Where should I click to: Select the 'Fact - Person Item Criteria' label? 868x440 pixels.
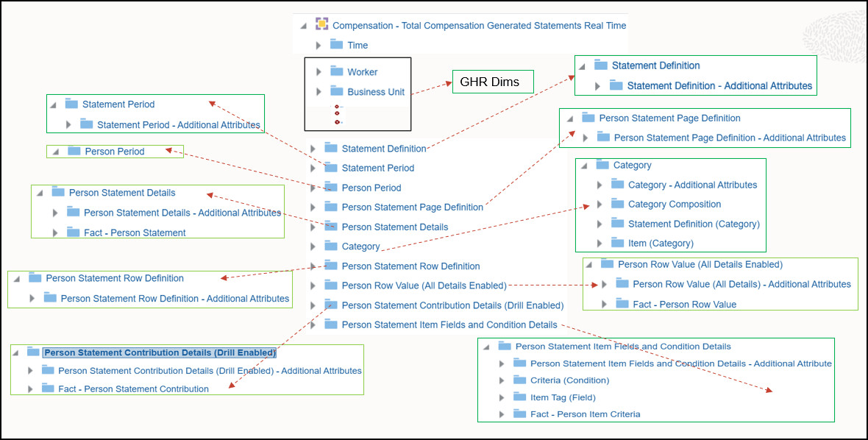click(x=585, y=414)
